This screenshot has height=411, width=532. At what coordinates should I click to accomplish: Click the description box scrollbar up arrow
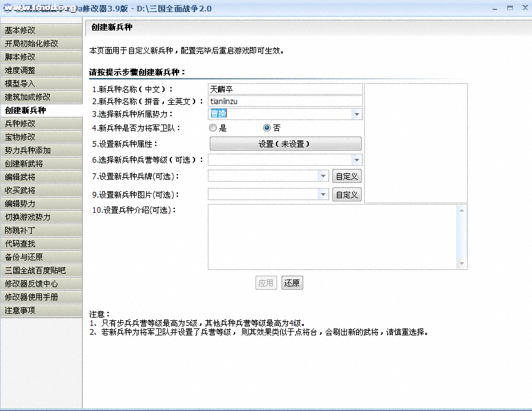pos(462,210)
